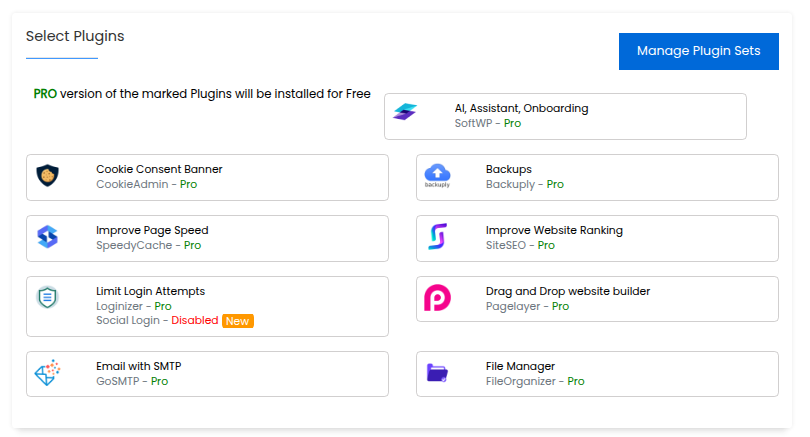Click the Social Login Disabled status
810x437 pixels.
(x=194, y=320)
